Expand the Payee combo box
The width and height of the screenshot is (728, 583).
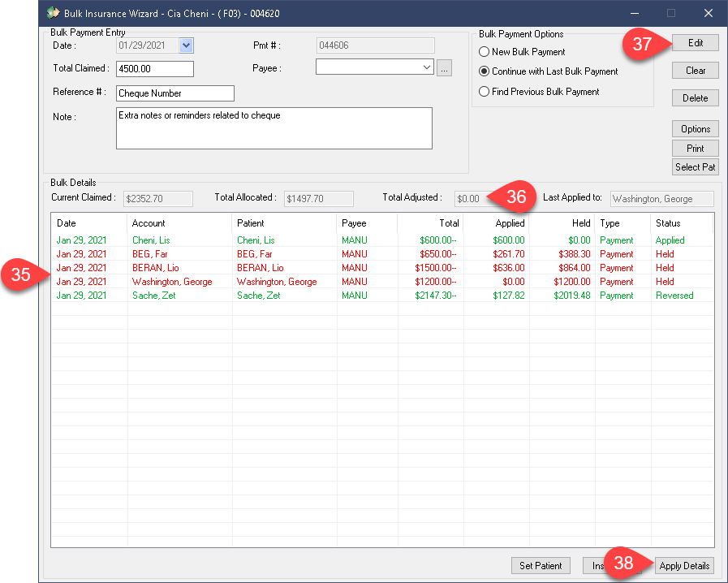coord(427,67)
